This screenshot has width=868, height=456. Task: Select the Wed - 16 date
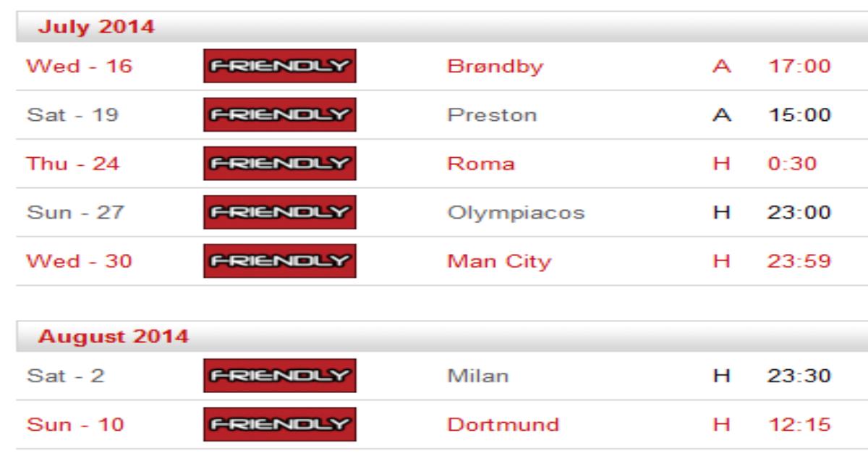80,67
